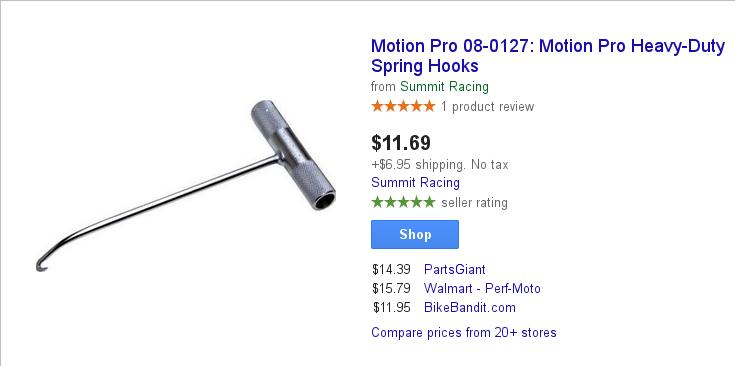The height and width of the screenshot is (366, 735).
Task: Open the PartsGiant store link
Action: [455, 269]
